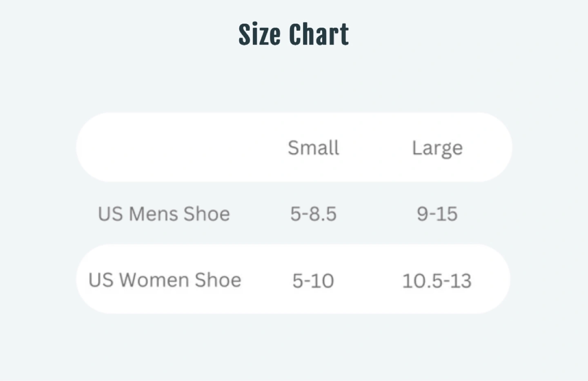Click "US" in the Women Shoe row label
588x381 pixels.
[x=100, y=280]
